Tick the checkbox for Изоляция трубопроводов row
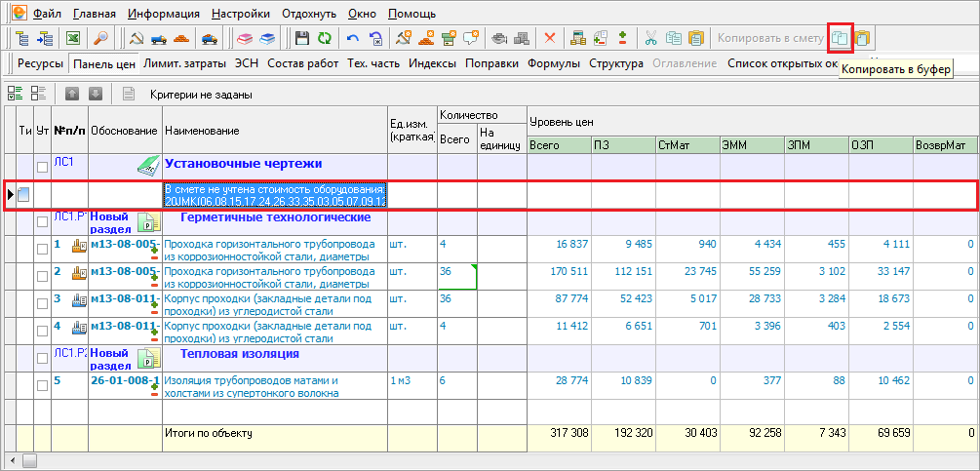This screenshot has height=471, width=980. tap(42, 385)
